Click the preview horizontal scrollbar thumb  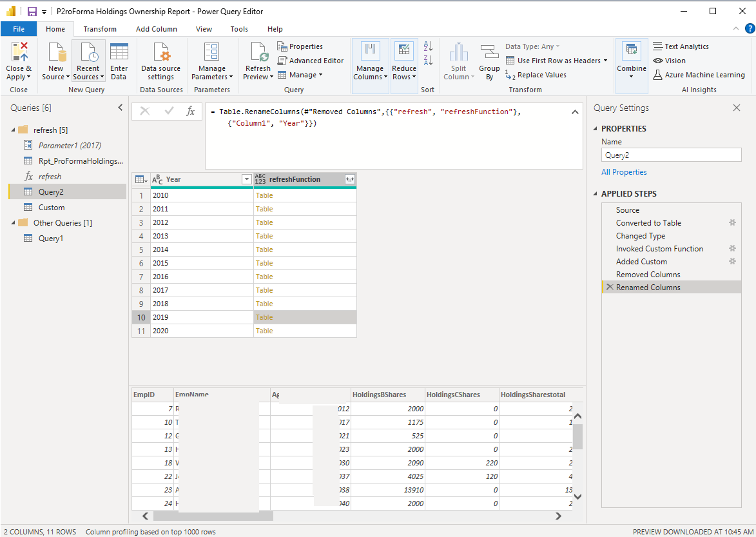(x=213, y=516)
